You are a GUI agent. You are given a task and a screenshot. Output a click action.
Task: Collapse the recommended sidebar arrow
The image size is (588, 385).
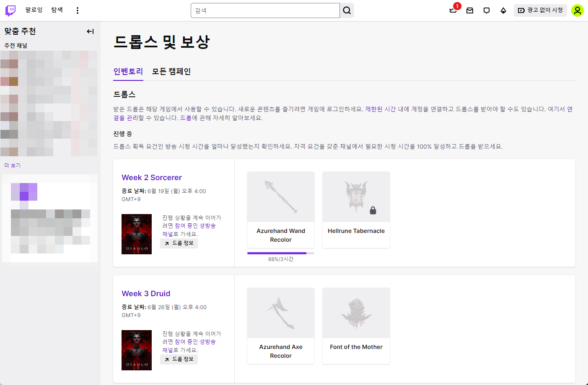(90, 31)
